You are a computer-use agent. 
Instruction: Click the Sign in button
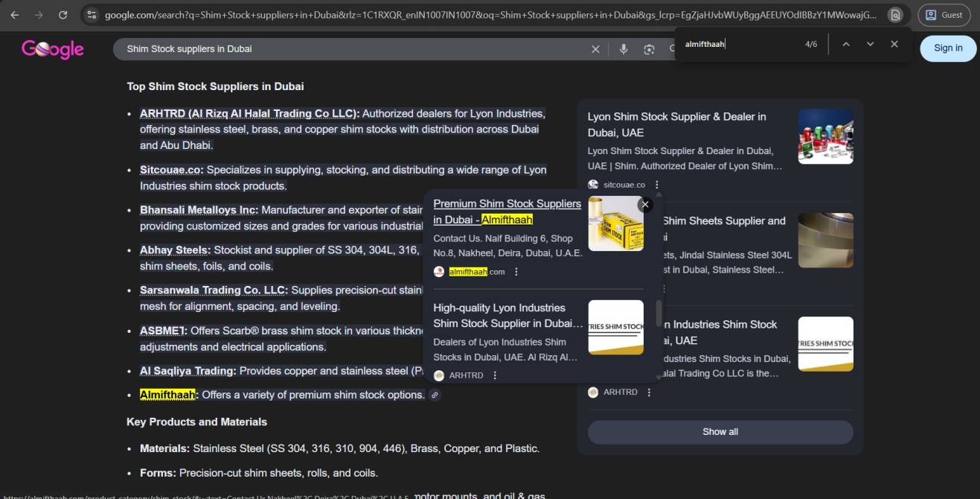tap(947, 48)
